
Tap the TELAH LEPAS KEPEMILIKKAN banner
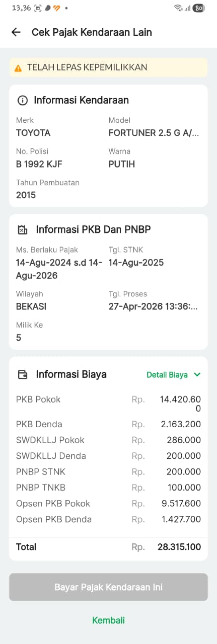point(108,68)
